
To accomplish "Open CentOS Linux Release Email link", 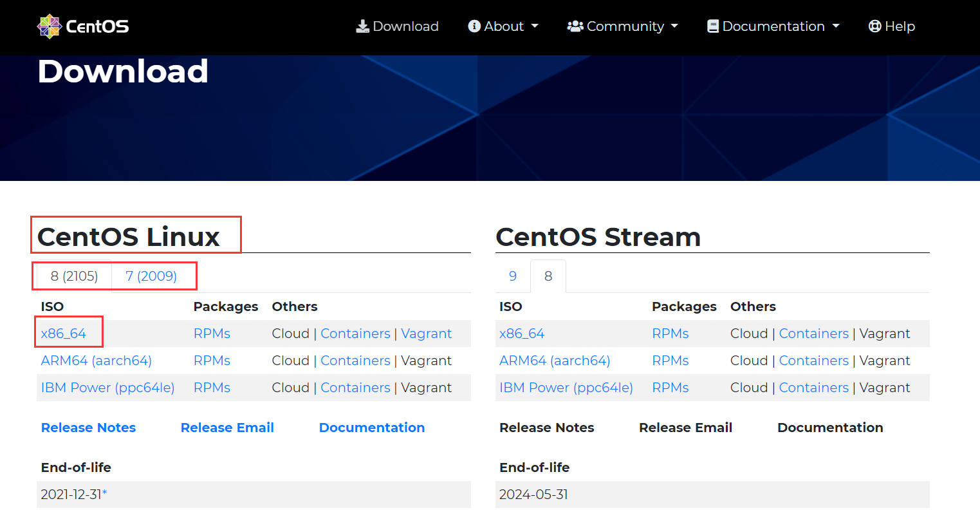I will (227, 428).
